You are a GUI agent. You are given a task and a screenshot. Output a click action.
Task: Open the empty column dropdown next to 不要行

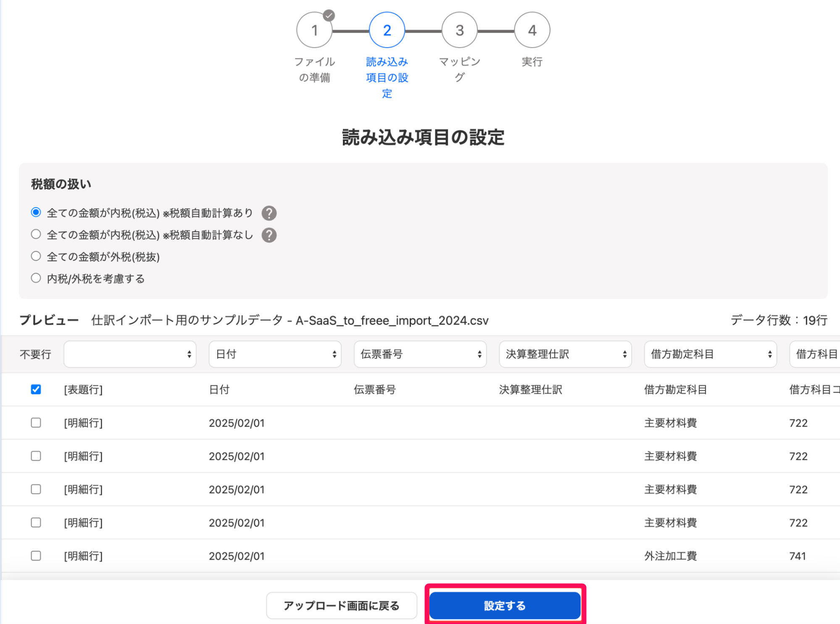click(x=130, y=354)
